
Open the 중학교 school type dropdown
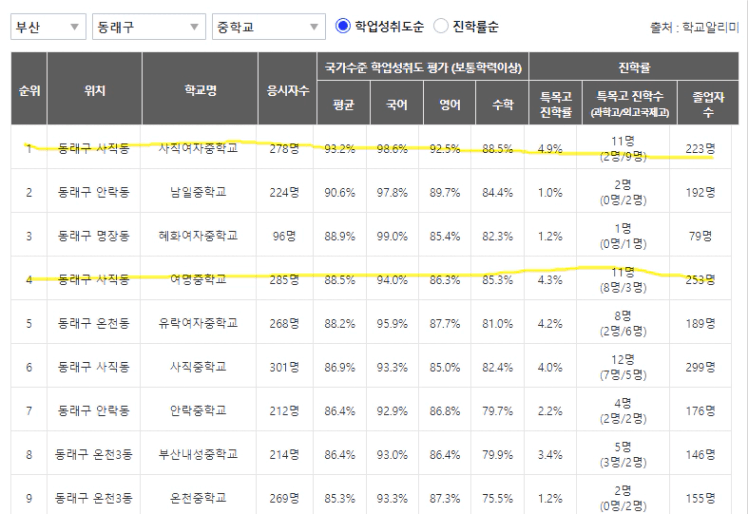(x=269, y=27)
